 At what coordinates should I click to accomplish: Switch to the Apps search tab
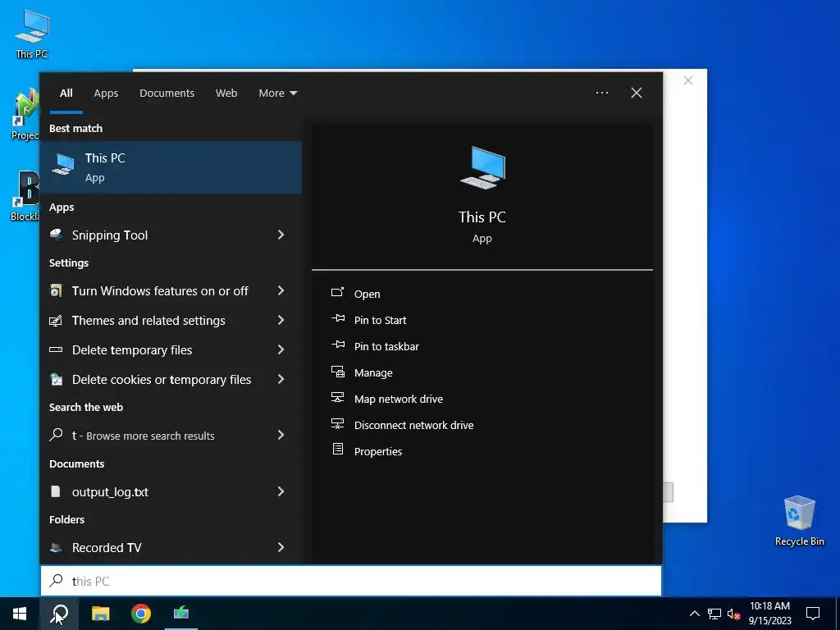coord(106,94)
